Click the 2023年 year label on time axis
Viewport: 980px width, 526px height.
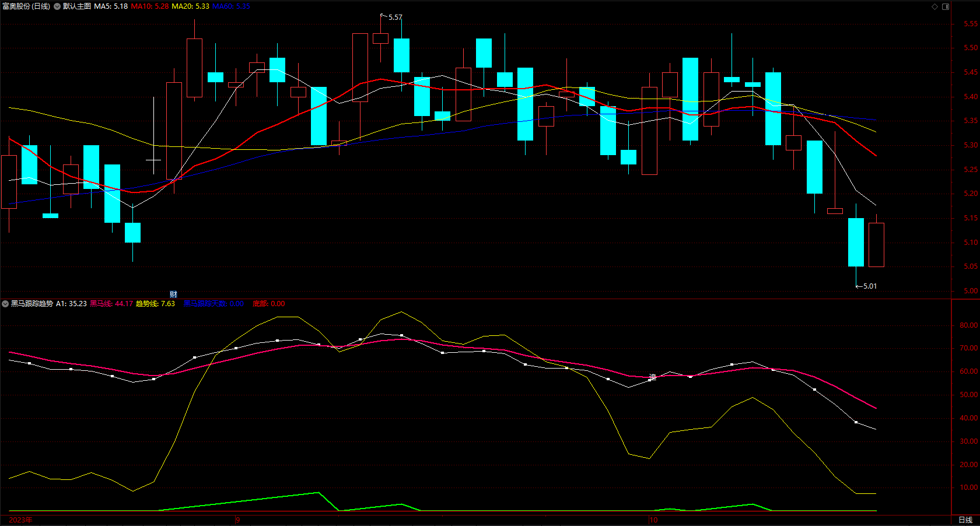pos(20,520)
